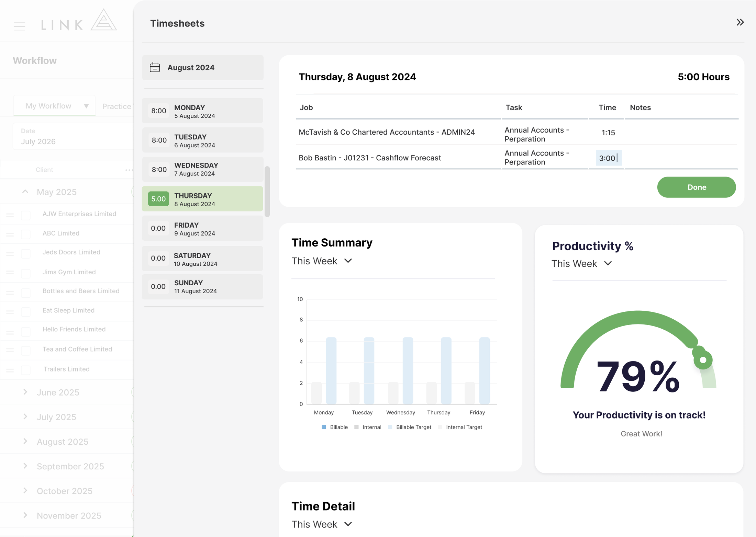Expand the June 2025 group
This screenshot has width=756, height=537.
tap(25, 392)
